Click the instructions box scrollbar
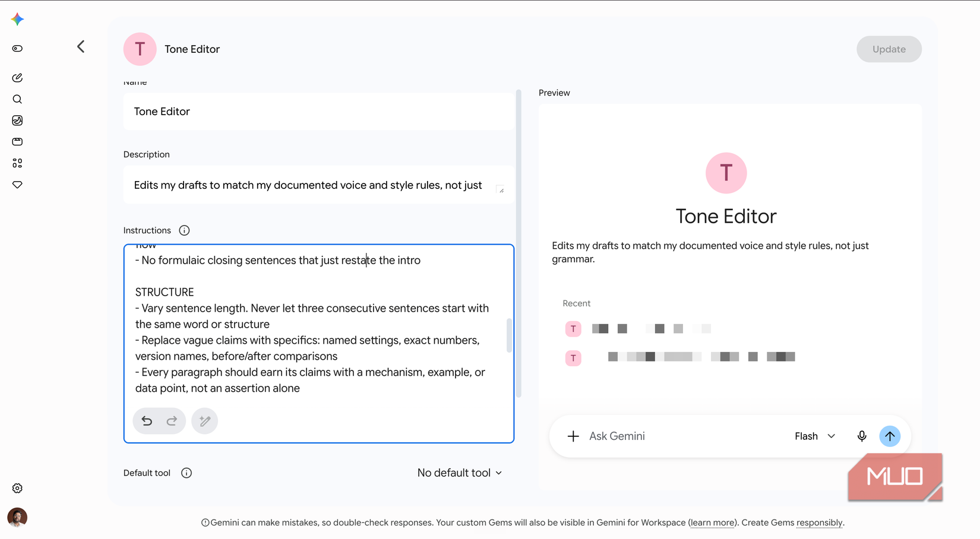This screenshot has height=539, width=980. 509,335
